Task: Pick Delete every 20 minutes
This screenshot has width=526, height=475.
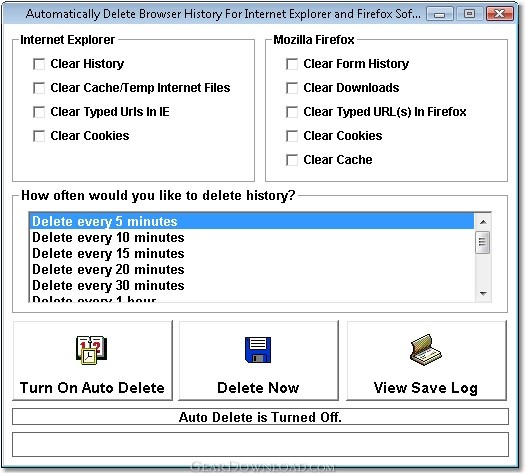Action: (x=252, y=270)
